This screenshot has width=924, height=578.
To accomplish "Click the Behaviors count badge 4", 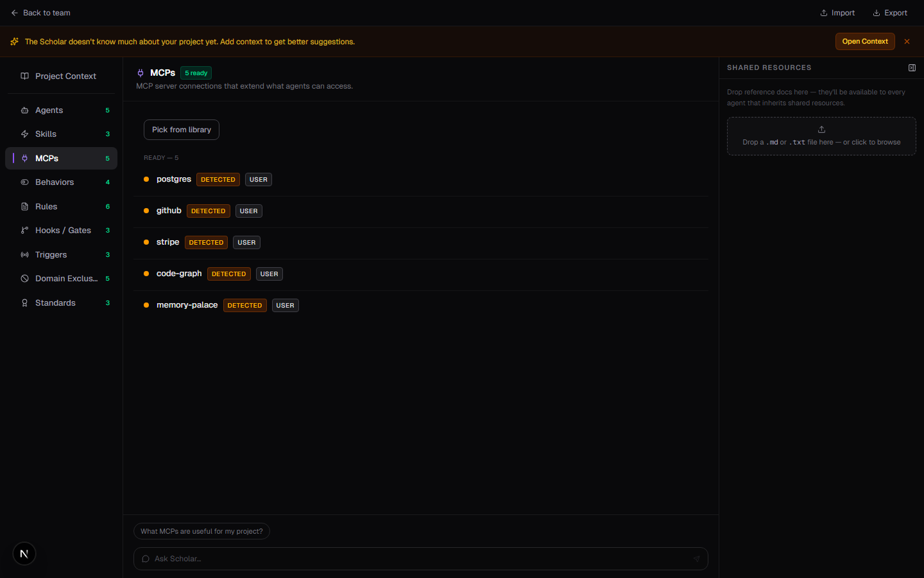I will pos(108,182).
